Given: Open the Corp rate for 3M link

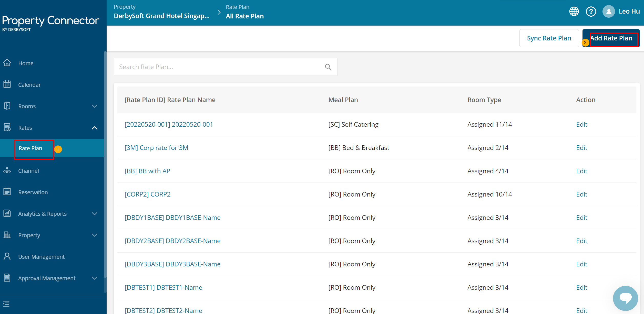Looking at the screenshot, I should (156, 148).
